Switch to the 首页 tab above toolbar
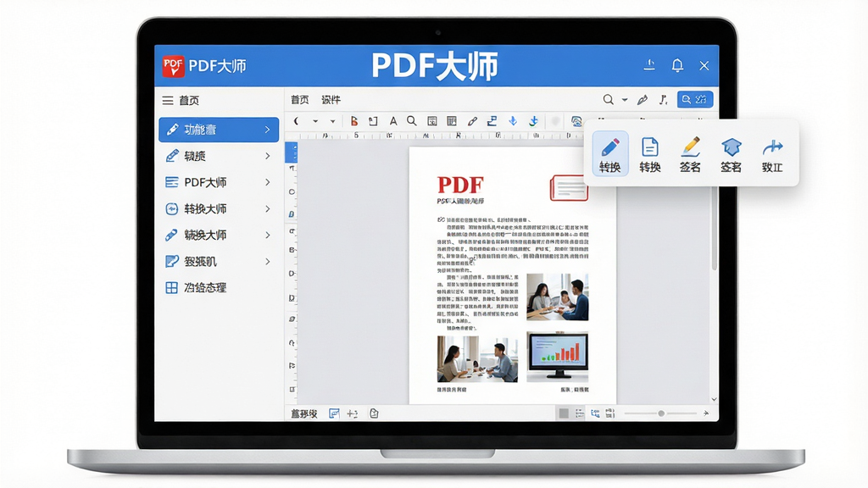The image size is (868, 488). click(300, 100)
